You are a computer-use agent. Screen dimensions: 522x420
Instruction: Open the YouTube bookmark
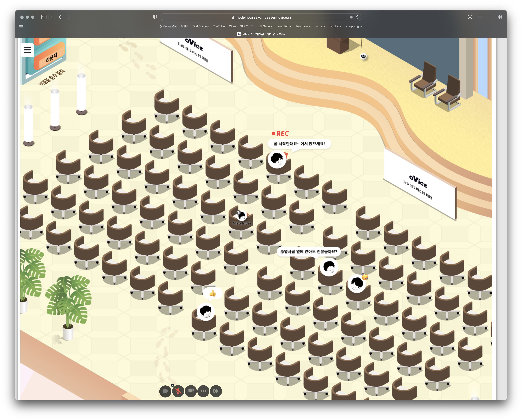click(219, 26)
